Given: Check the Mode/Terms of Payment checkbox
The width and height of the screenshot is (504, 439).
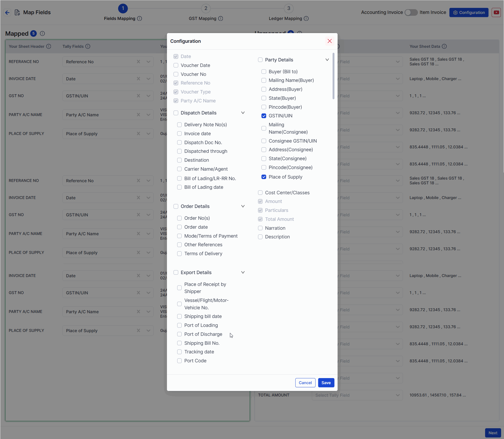Looking at the screenshot, I should pos(179,236).
